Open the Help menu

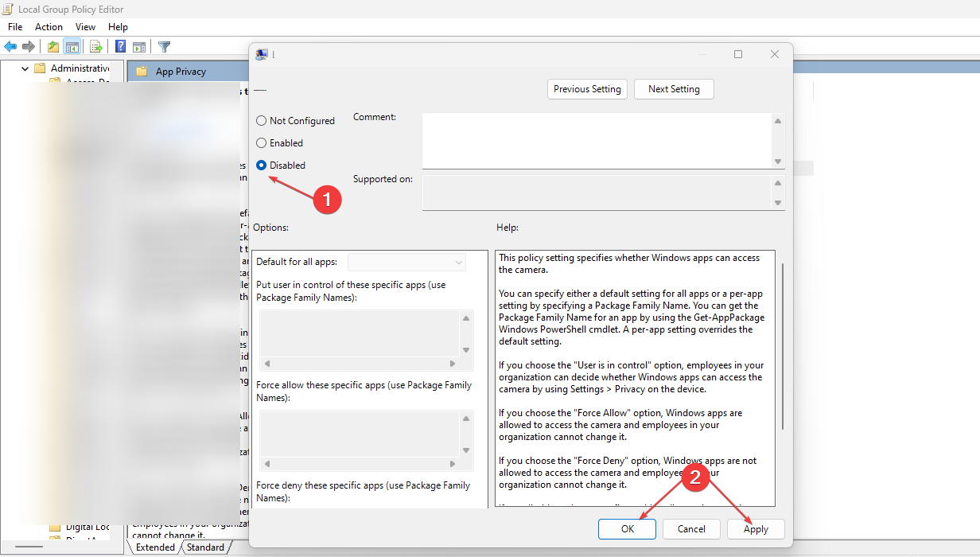pyautogui.click(x=118, y=27)
